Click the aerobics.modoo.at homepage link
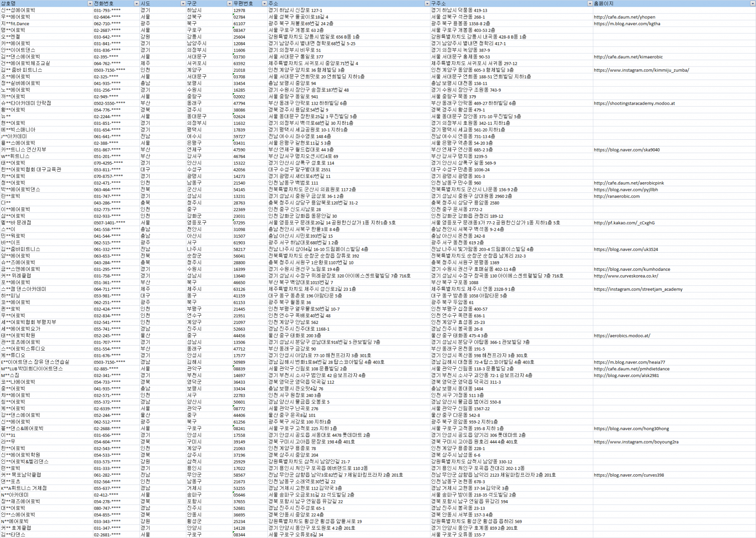This screenshot has width=756, height=538. tap(622, 336)
